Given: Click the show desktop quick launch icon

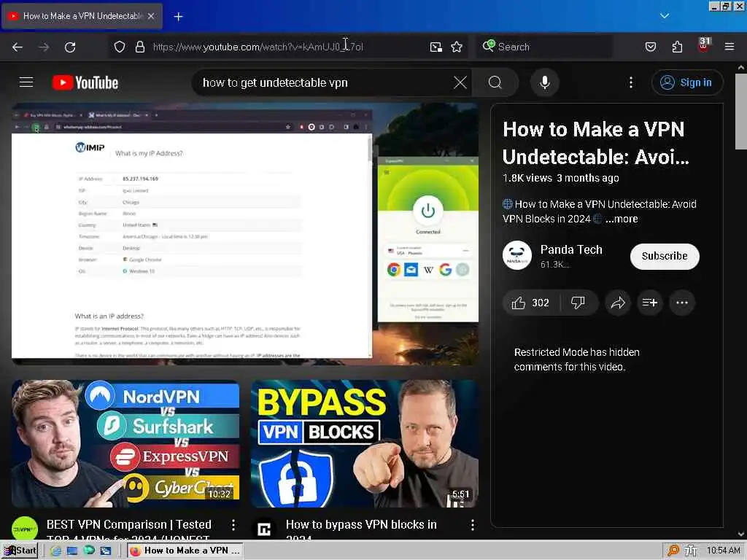Looking at the screenshot, I should pyautogui.click(x=72, y=551).
